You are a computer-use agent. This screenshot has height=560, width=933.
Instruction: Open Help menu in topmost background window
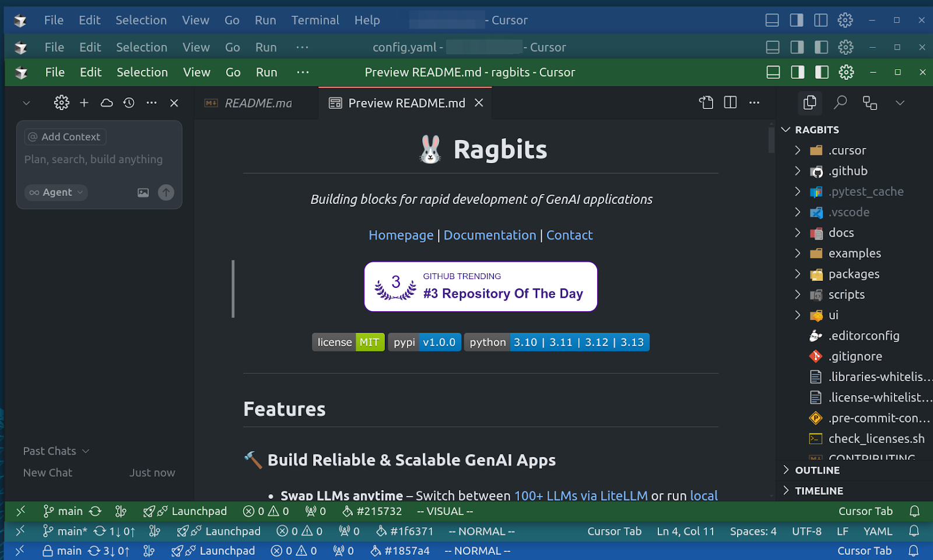[x=367, y=20]
